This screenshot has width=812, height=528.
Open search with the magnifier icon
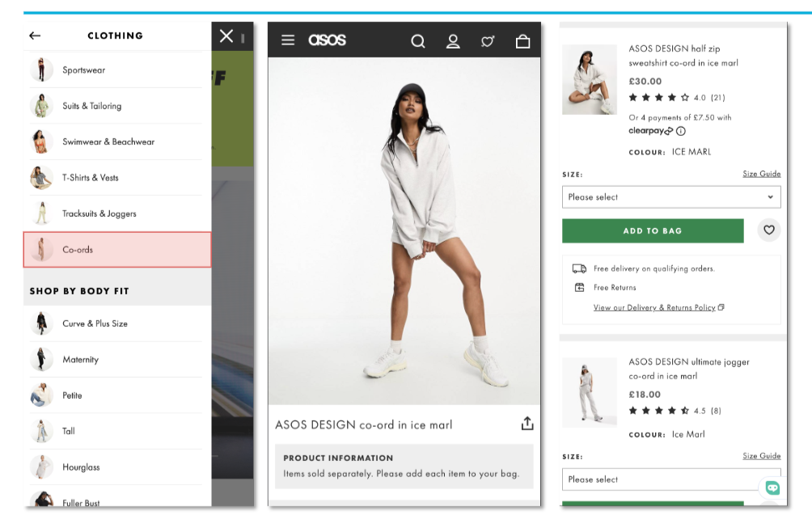coord(418,41)
